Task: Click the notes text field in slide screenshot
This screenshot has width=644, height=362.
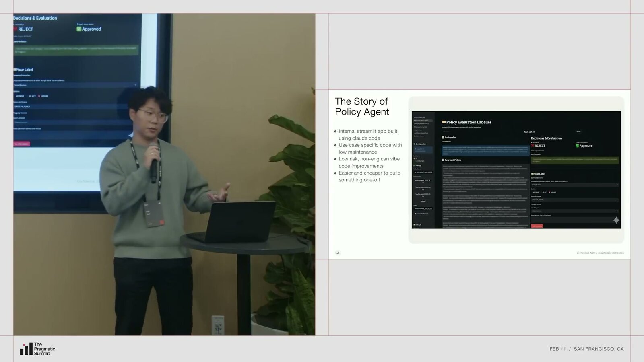Action: pos(575,220)
